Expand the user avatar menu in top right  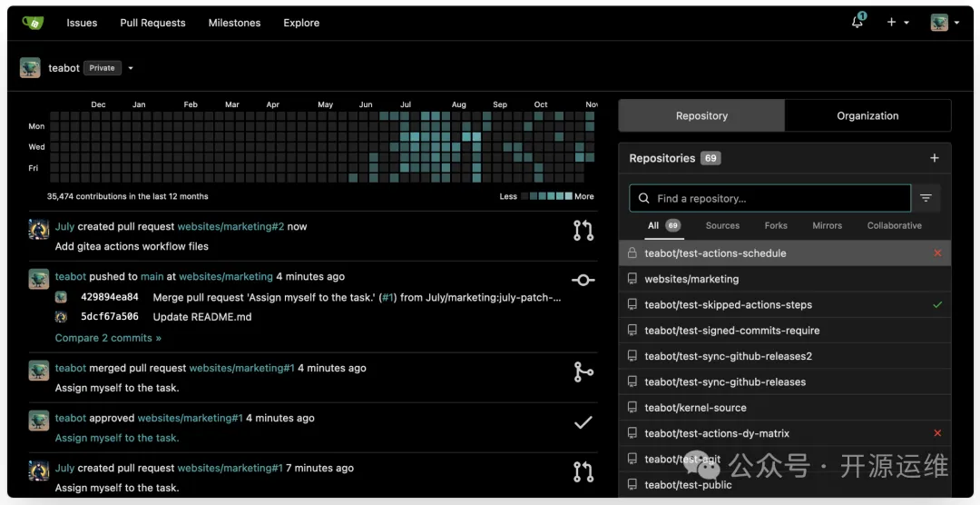[945, 23]
